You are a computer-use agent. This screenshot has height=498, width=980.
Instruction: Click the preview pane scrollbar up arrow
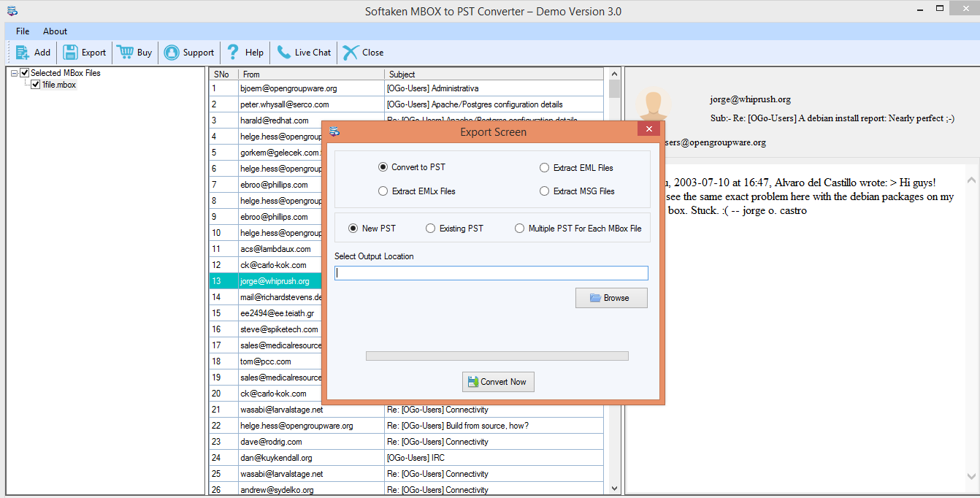tap(971, 180)
